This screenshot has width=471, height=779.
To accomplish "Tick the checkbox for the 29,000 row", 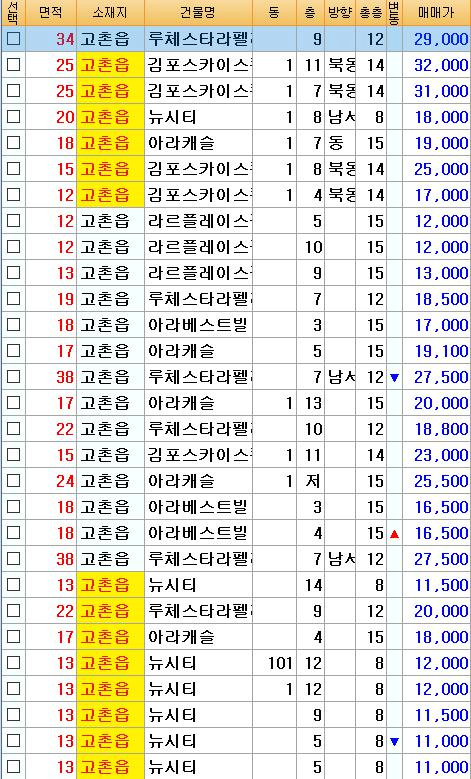I will click(x=13, y=39).
